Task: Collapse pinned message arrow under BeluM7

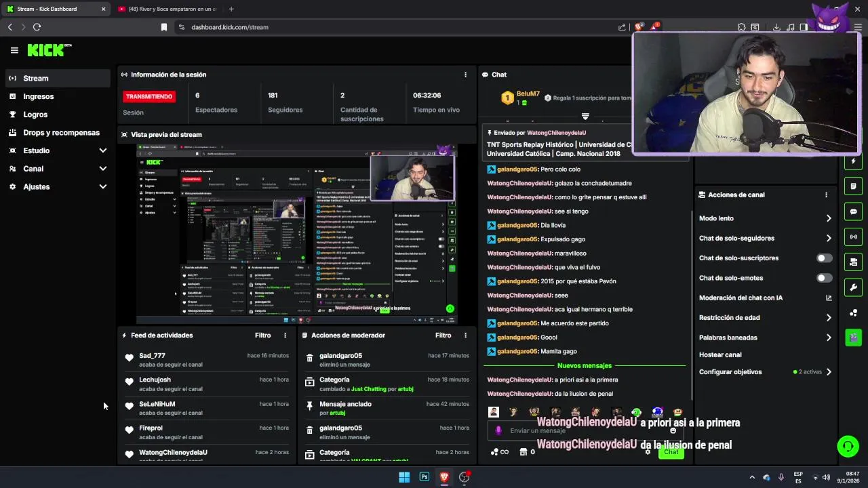Action: [585, 117]
